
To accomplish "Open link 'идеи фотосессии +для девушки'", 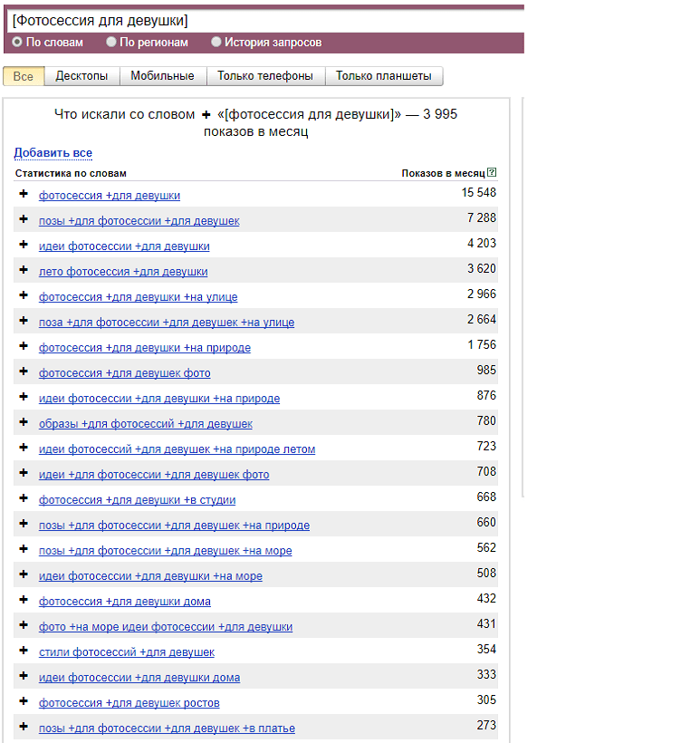I will point(124,246).
